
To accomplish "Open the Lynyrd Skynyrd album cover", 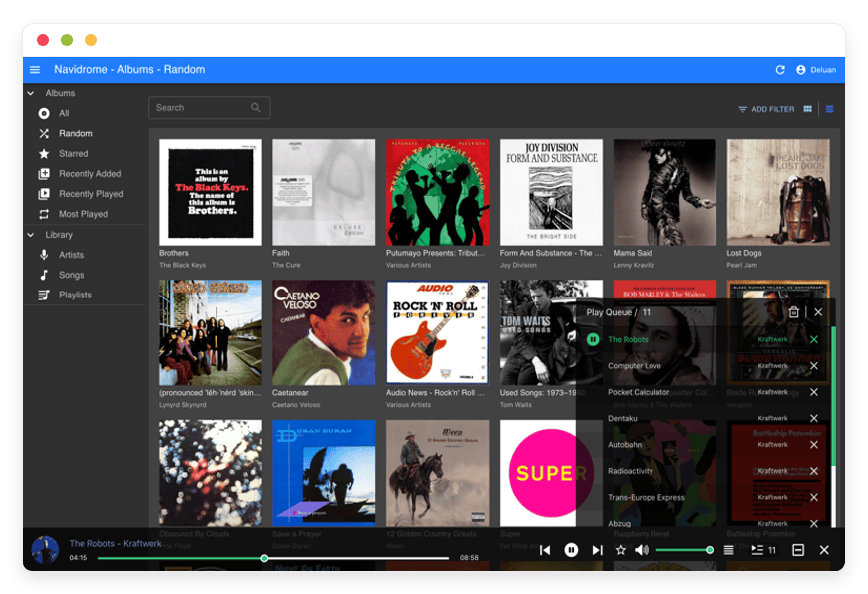I will [x=210, y=332].
